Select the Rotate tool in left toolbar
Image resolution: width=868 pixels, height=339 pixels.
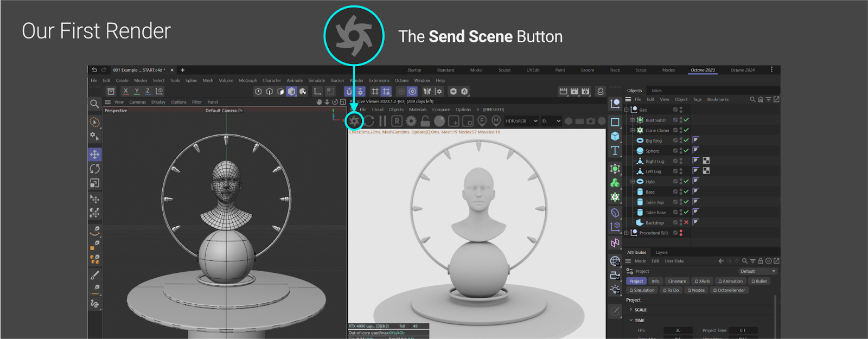[94, 169]
